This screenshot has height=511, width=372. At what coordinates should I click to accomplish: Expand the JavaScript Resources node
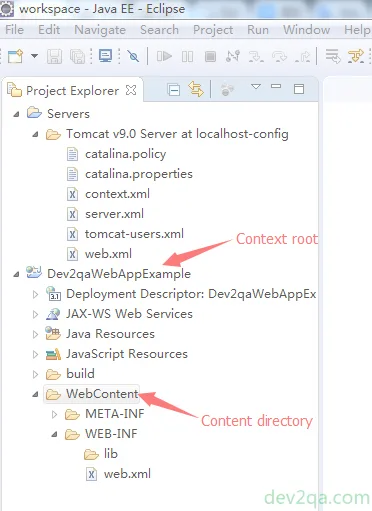(x=35, y=354)
